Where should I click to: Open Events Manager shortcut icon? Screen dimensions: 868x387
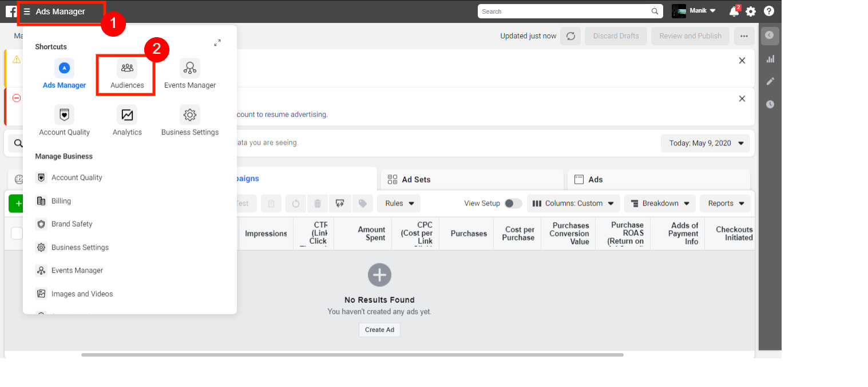(190, 68)
